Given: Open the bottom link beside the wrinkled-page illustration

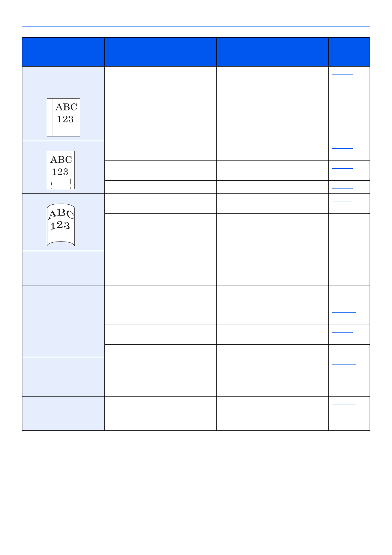Looking at the screenshot, I should [342, 187].
